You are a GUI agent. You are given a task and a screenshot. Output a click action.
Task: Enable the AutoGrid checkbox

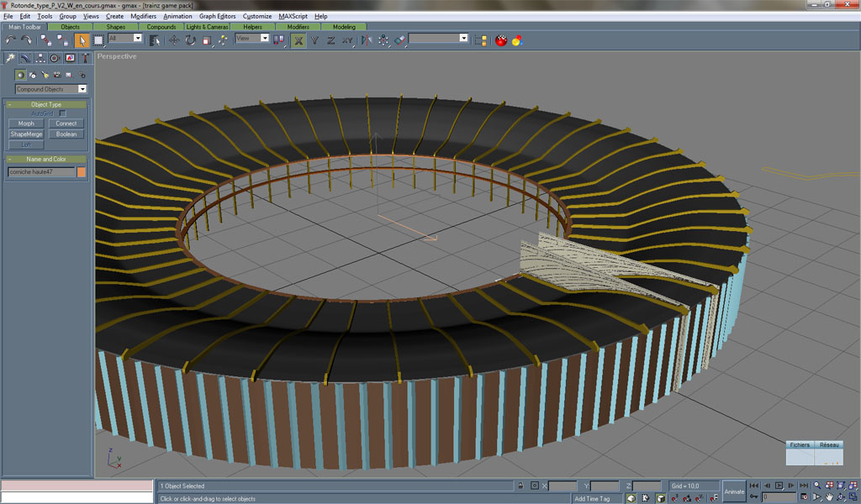tap(62, 113)
